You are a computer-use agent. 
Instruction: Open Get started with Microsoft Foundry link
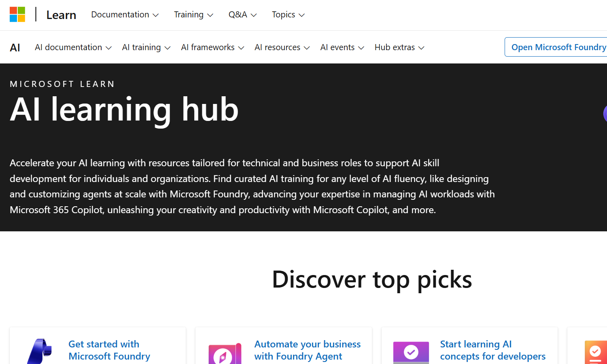[x=109, y=350]
